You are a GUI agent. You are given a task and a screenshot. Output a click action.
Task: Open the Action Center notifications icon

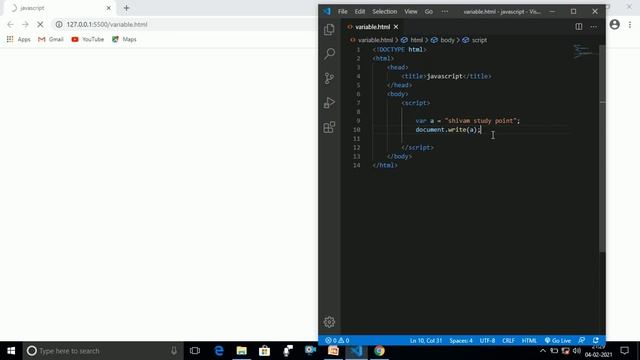coord(624,351)
